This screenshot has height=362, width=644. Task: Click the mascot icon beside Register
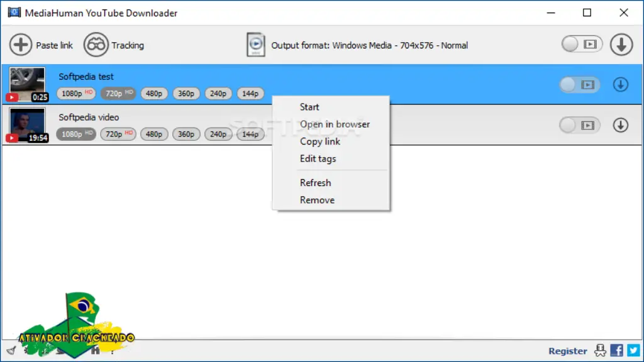(x=600, y=351)
